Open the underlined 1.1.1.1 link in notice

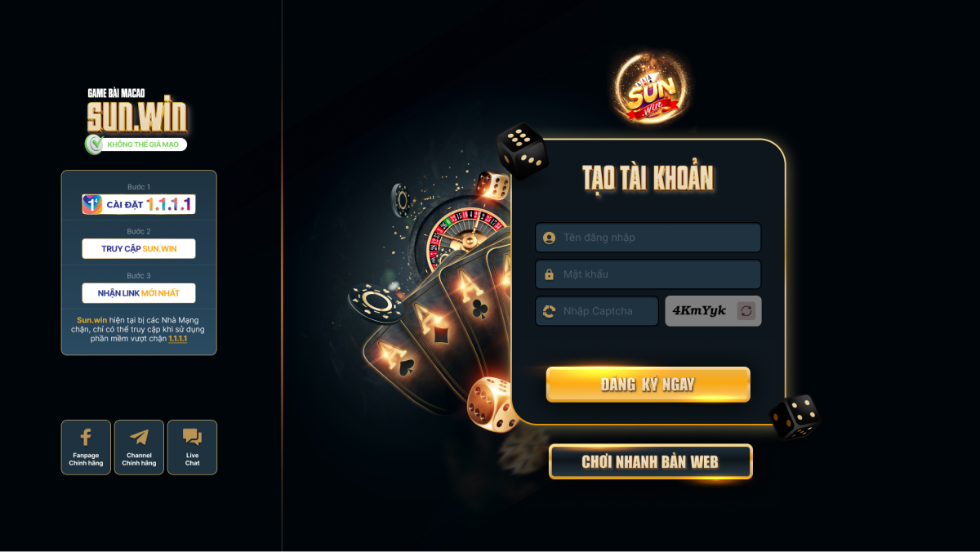178,338
